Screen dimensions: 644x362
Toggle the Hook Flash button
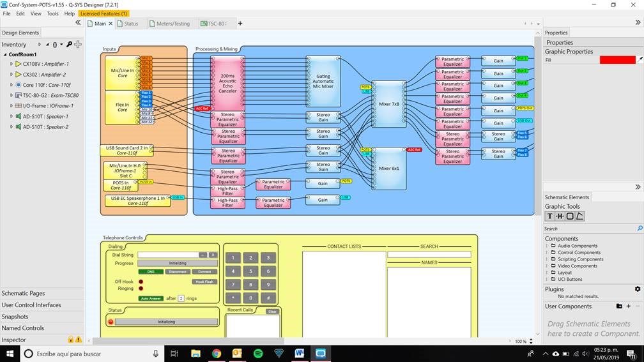(x=204, y=282)
